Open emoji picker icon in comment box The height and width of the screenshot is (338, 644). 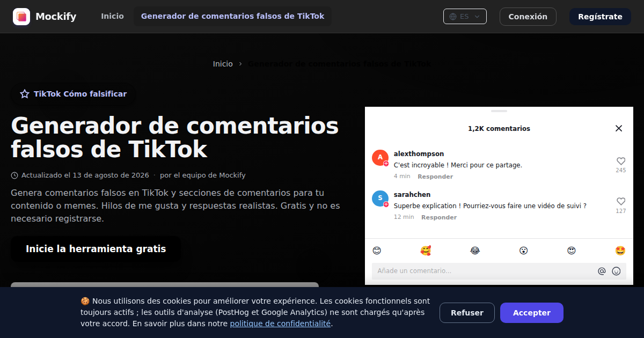(x=616, y=271)
